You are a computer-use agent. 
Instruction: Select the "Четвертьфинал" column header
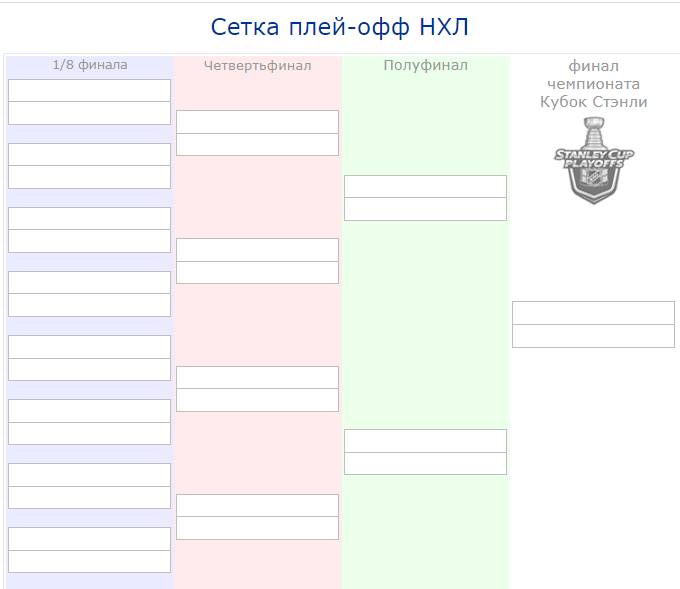[257, 66]
